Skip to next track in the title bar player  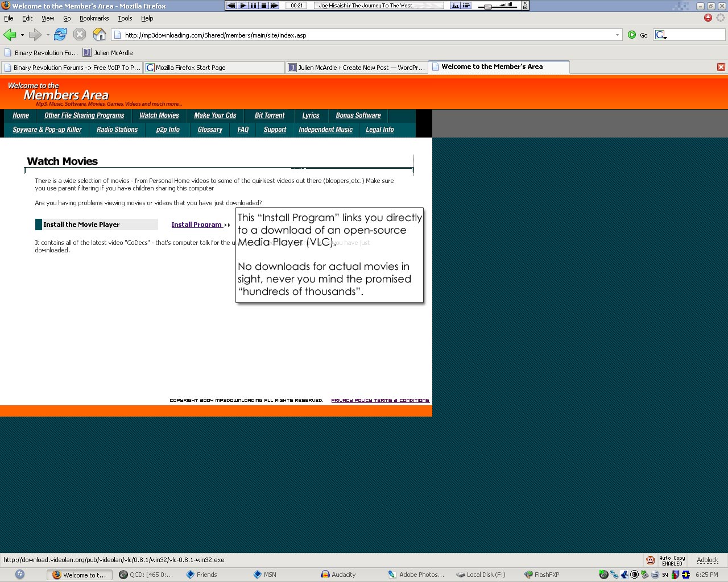coord(274,6)
